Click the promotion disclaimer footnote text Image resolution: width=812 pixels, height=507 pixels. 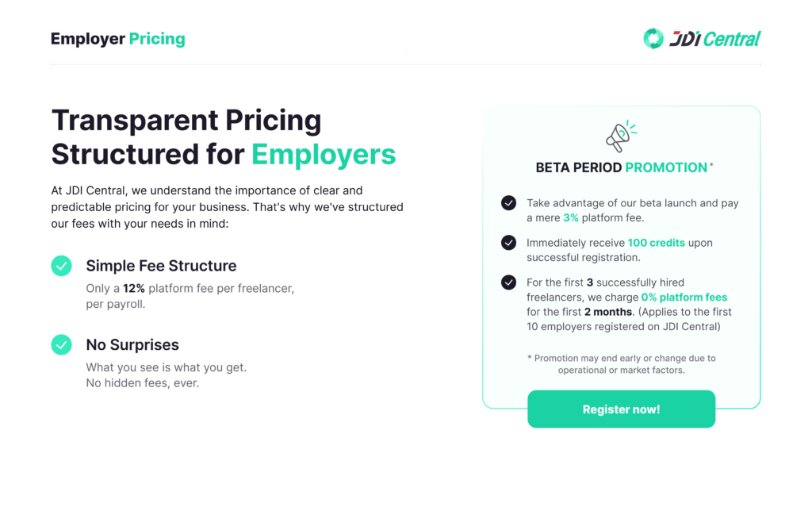(621, 365)
